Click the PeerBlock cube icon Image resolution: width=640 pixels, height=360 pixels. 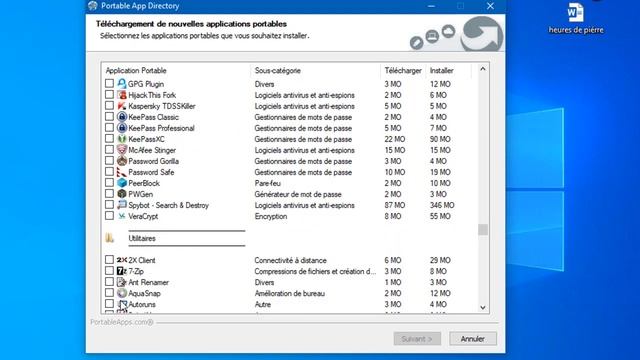(122, 183)
